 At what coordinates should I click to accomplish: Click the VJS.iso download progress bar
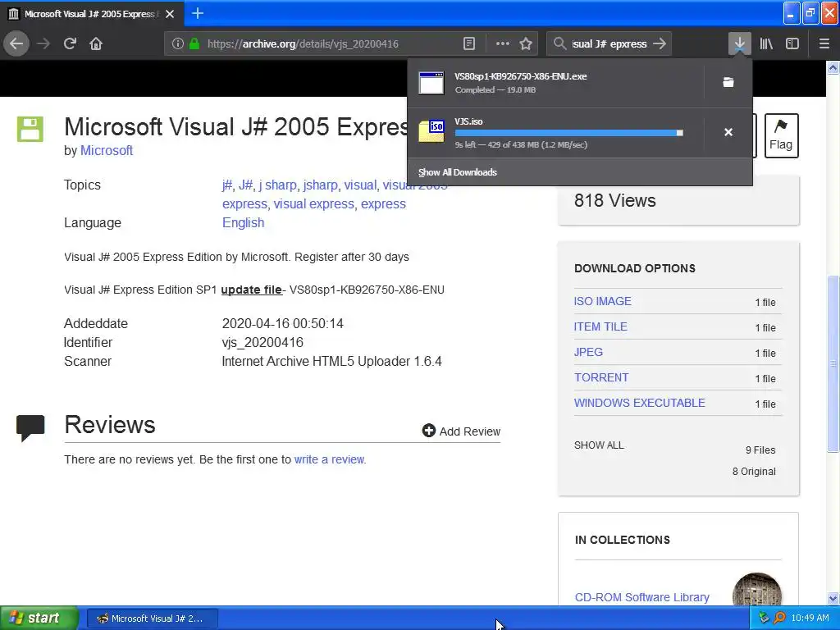click(x=569, y=133)
